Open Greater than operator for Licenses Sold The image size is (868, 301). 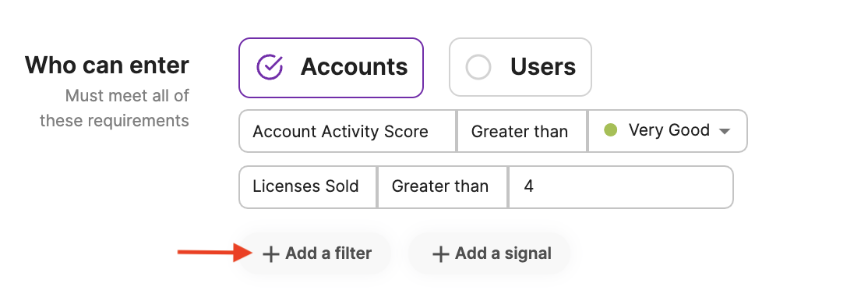click(442, 186)
